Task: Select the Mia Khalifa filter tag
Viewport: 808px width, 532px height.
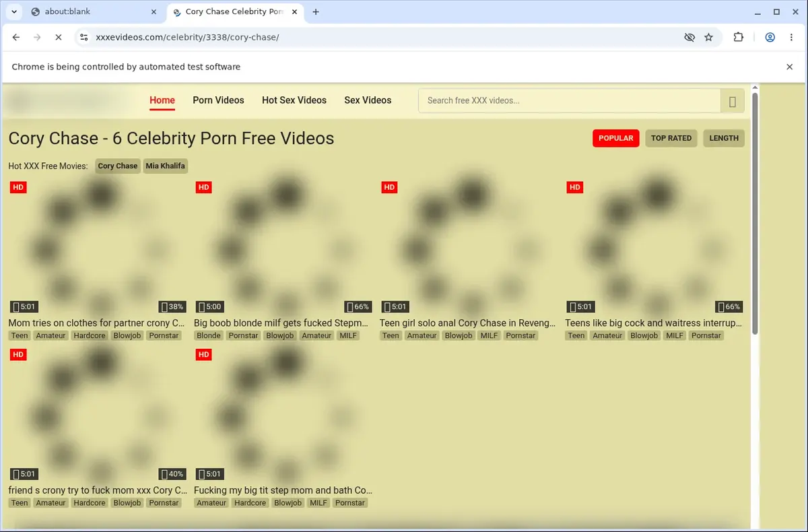Action: 165,166
